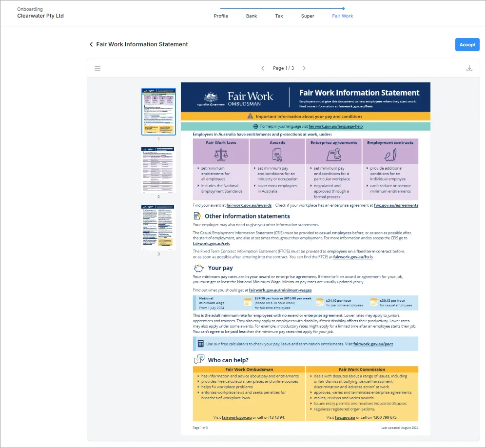This screenshot has width=486, height=448.
Task: Open the fairwork.gov.au/minimum-wages link
Action: [x=280, y=290]
